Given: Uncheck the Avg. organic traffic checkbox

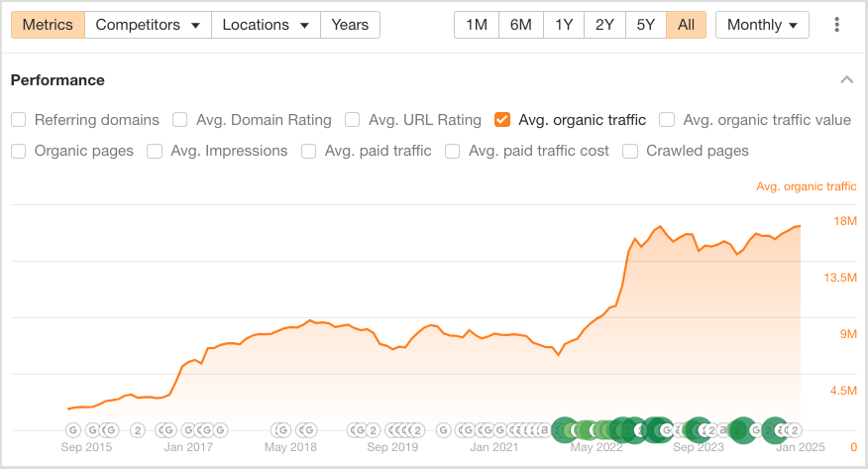Looking at the screenshot, I should coord(502,120).
